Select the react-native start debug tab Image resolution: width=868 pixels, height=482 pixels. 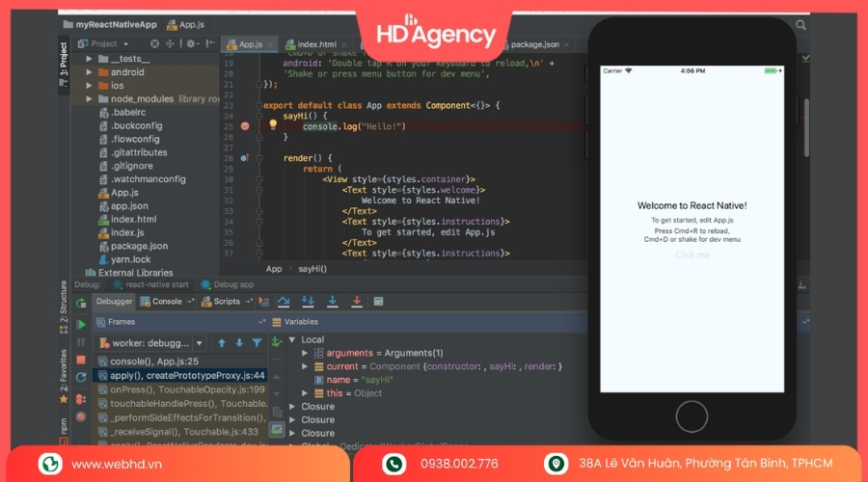pos(150,284)
